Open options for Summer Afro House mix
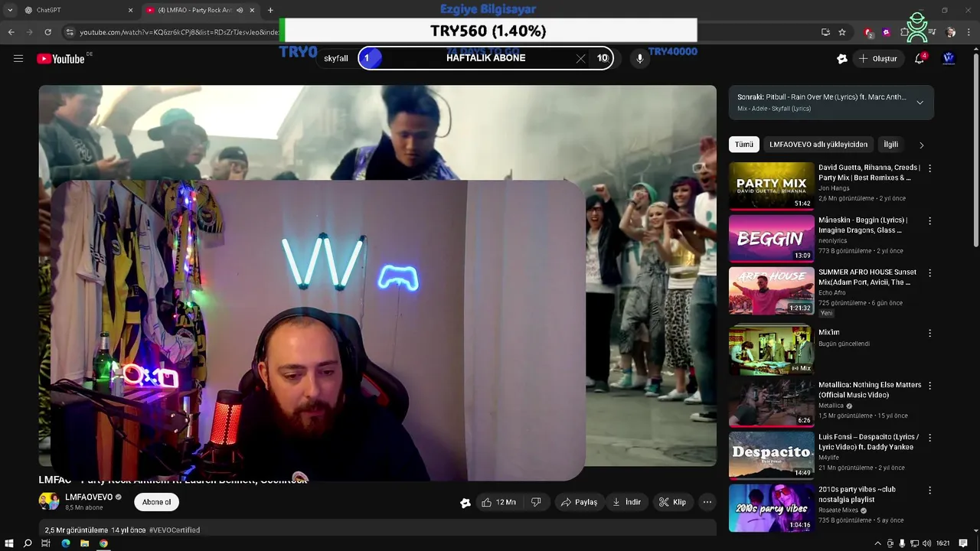Image resolution: width=980 pixels, height=551 pixels. click(x=930, y=272)
